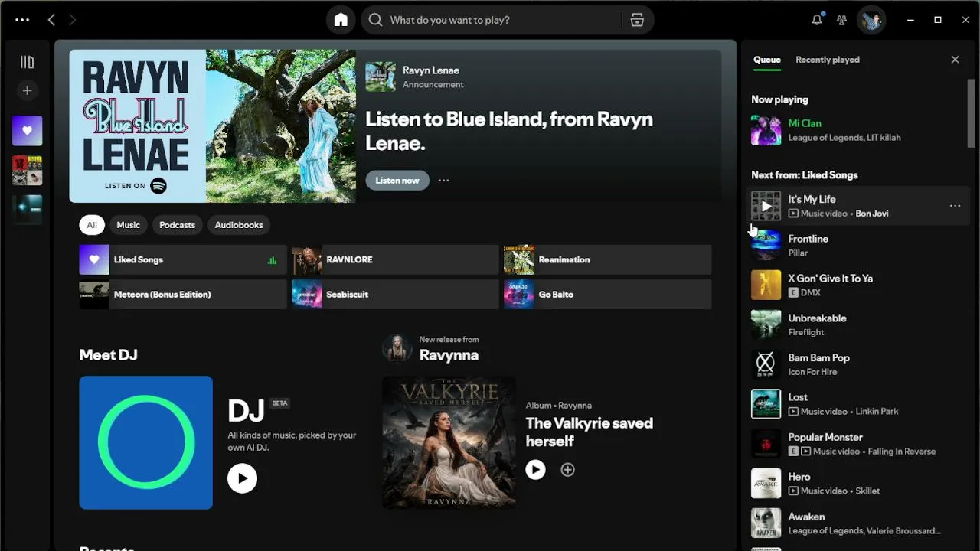Open the profile avatar menu
Viewport: 980px width, 551px height.
pyautogui.click(x=871, y=20)
